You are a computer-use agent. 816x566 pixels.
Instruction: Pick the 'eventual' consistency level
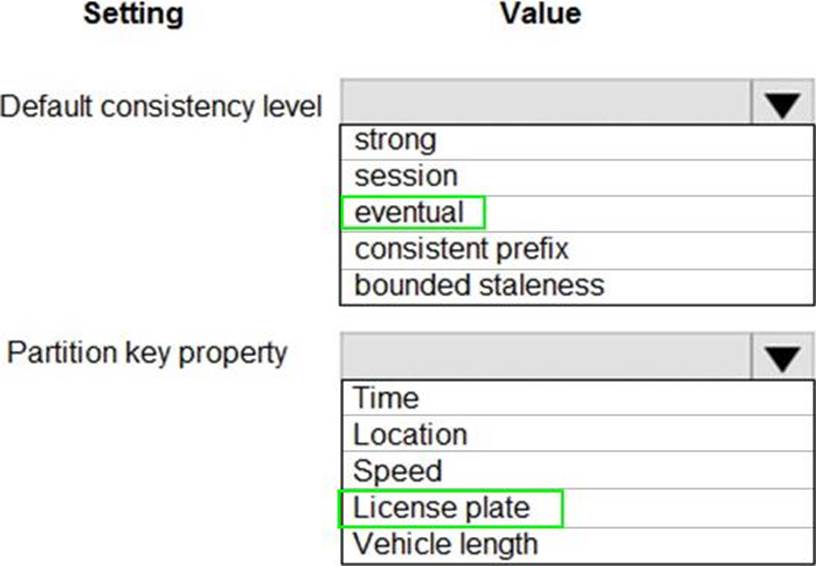click(410, 213)
